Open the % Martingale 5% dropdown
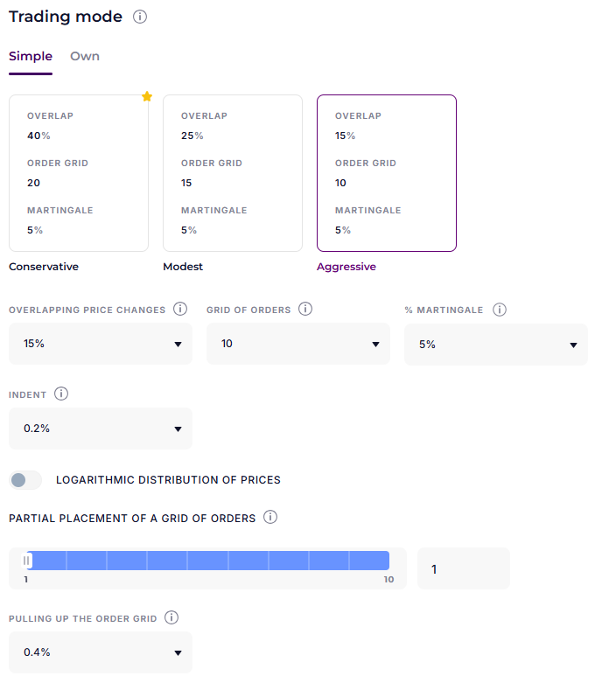This screenshot has width=616, height=683. [496, 345]
